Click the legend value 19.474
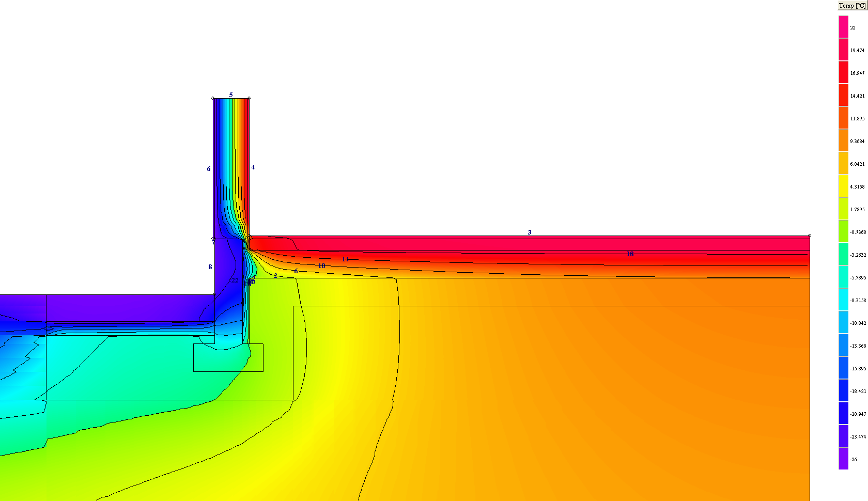 857,51
